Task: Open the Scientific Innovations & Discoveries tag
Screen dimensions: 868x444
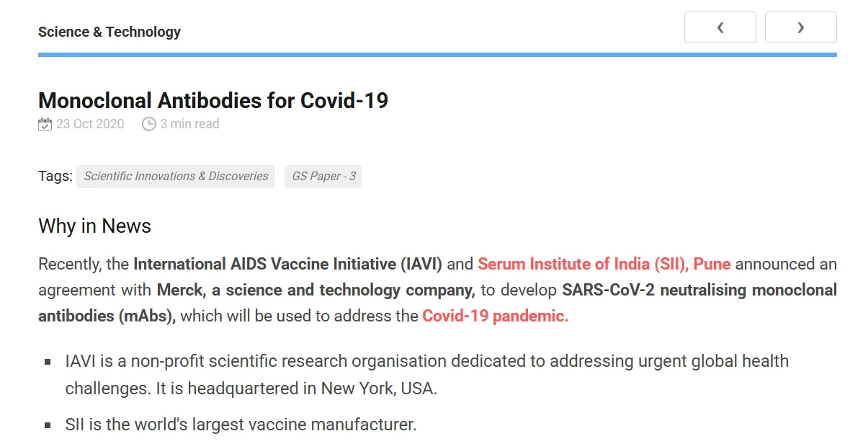Action: [x=176, y=176]
